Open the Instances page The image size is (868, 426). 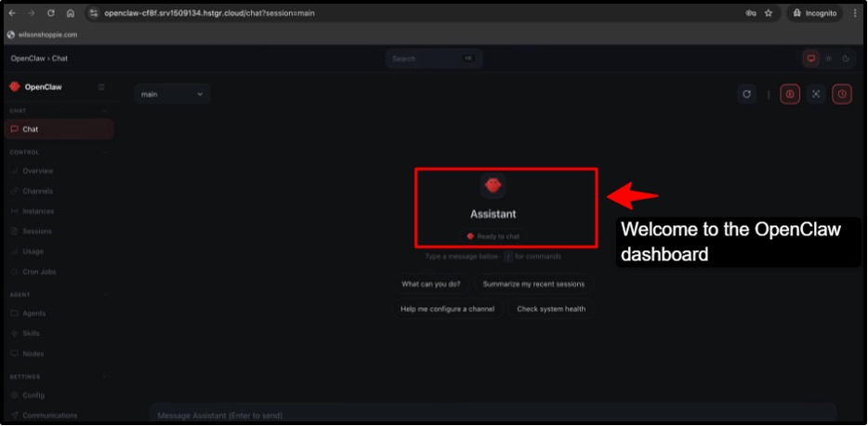(x=38, y=211)
